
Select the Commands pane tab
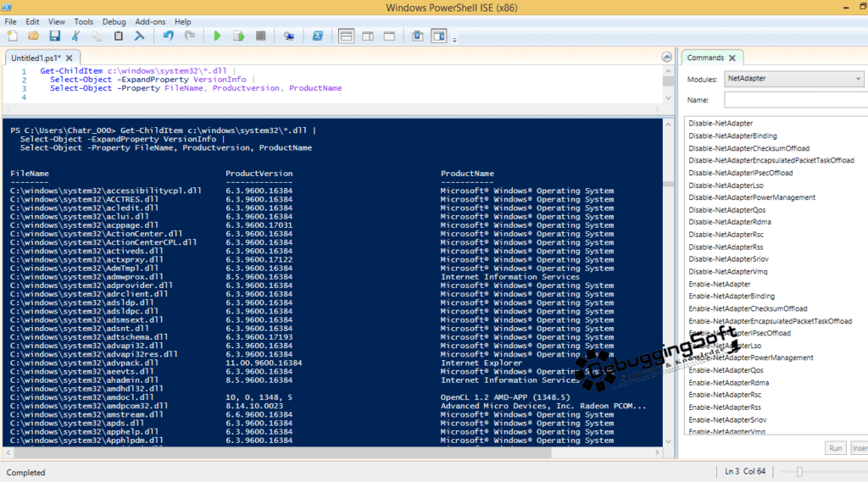click(705, 58)
